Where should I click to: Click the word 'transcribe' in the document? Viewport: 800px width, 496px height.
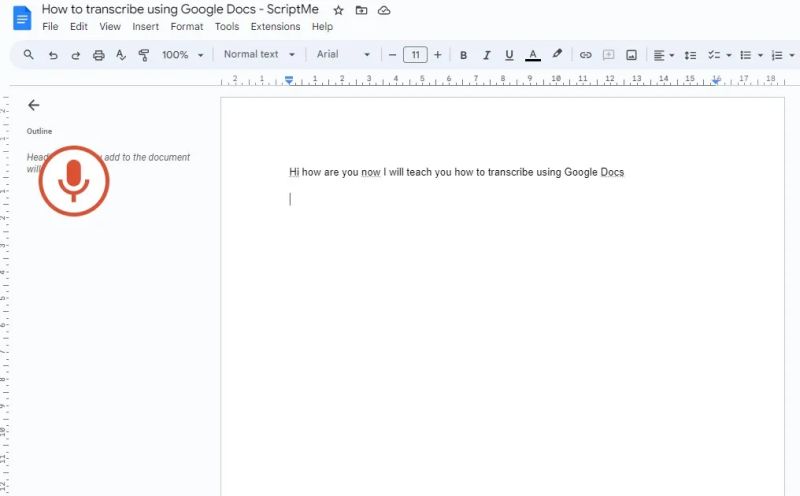(511, 172)
